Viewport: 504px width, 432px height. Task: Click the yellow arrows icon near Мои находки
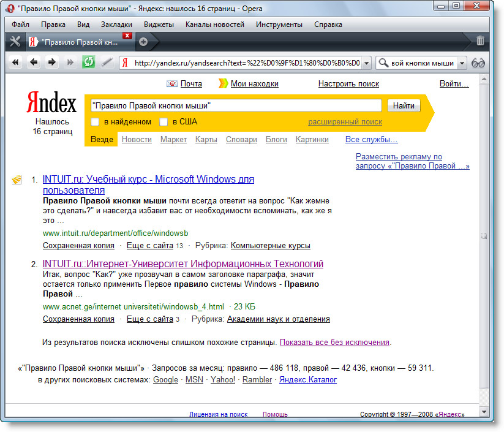point(223,83)
